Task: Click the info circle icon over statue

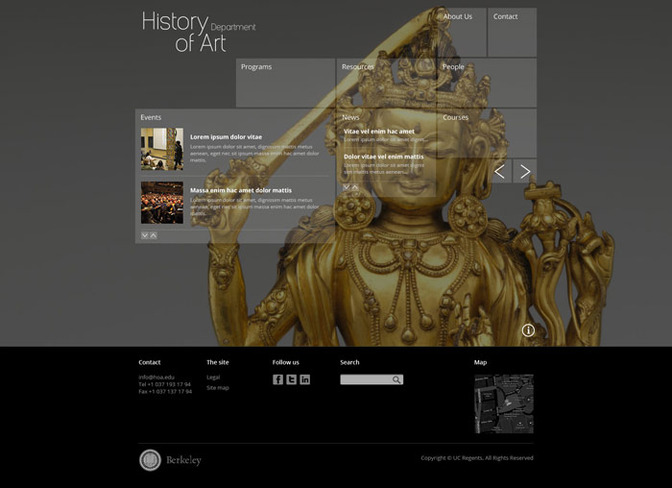Action: (x=528, y=330)
